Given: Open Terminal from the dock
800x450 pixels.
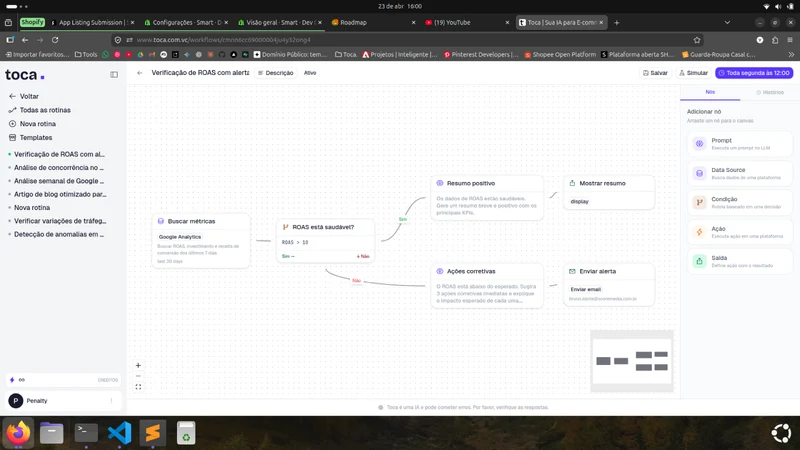Looking at the screenshot, I should 86,433.
